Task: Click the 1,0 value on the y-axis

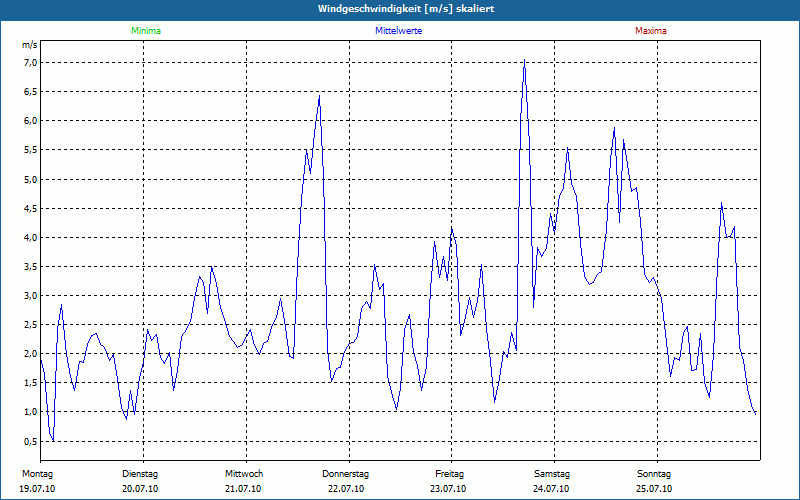Action: (31, 412)
